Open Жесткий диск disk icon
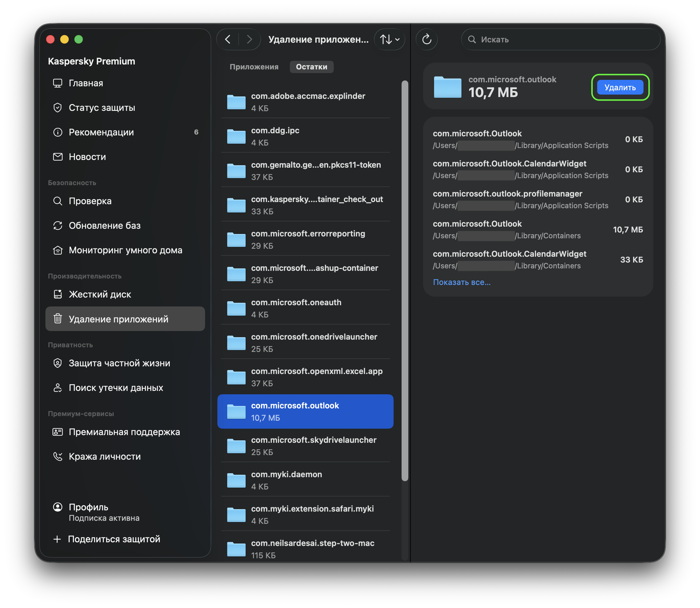 (x=58, y=294)
